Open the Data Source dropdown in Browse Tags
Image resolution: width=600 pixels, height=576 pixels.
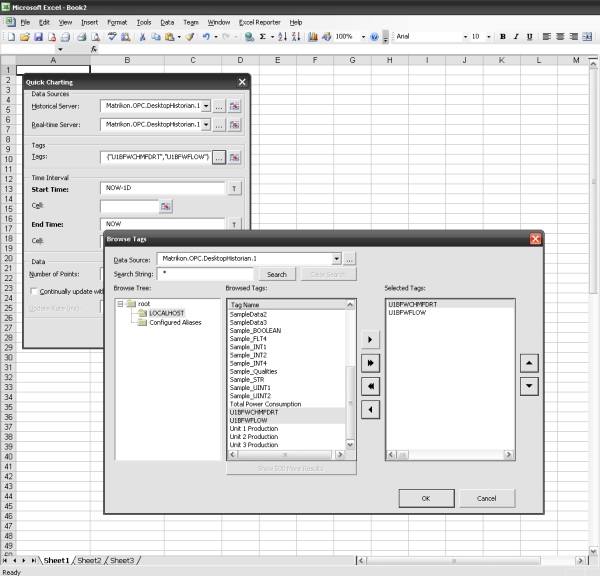click(336, 259)
